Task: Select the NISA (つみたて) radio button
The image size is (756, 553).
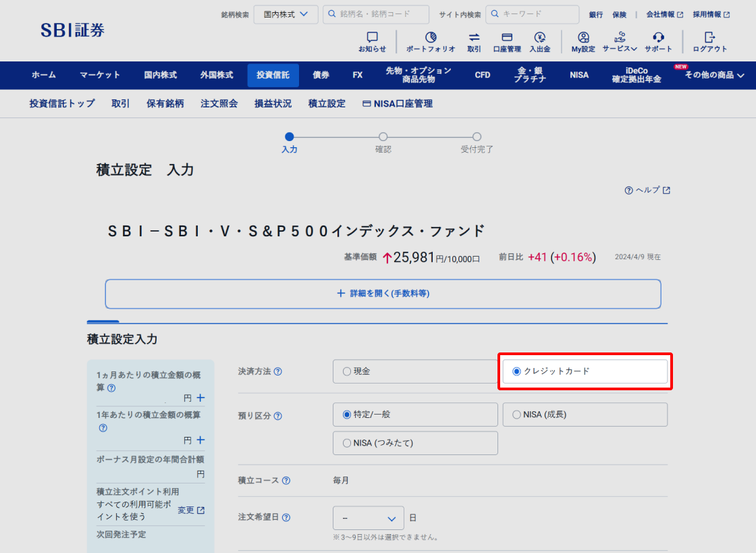Action: (x=347, y=443)
